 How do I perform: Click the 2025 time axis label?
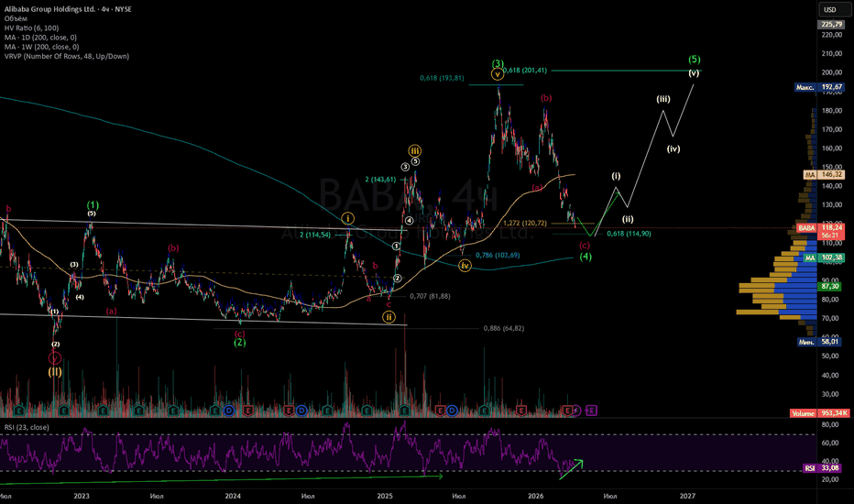click(385, 496)
